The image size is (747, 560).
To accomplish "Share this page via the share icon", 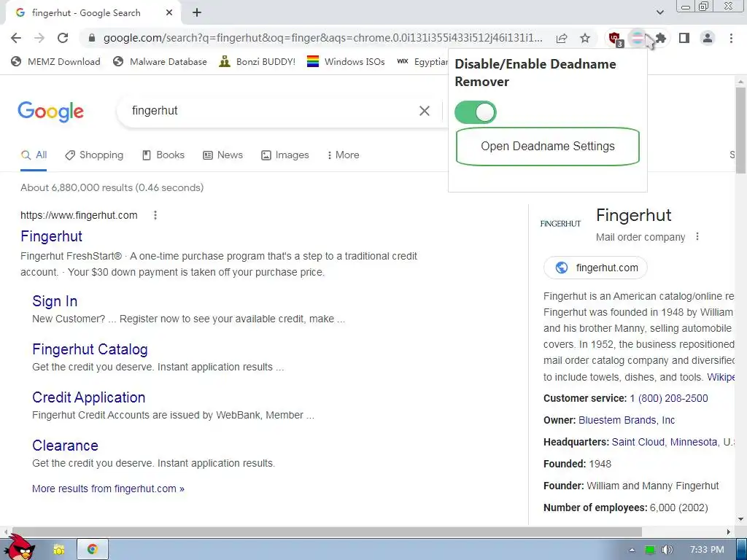I will (x=562, y=38).
